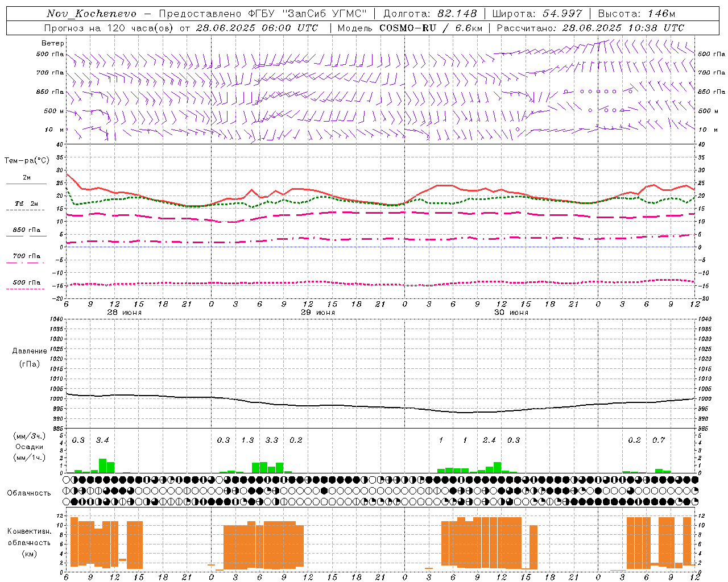Select the '2м' red line legend entry
The height and width of the screenshot is (582, 728).
(x=27, y=178)
